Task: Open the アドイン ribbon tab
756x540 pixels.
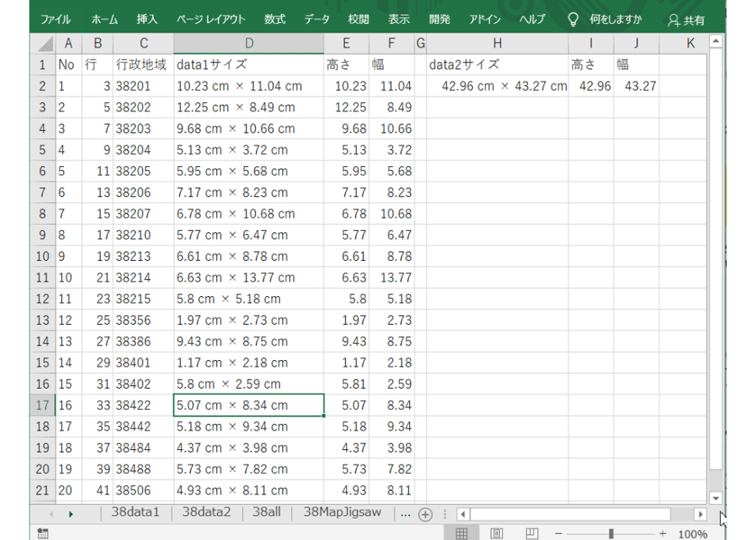Action: tap(484, 20)
